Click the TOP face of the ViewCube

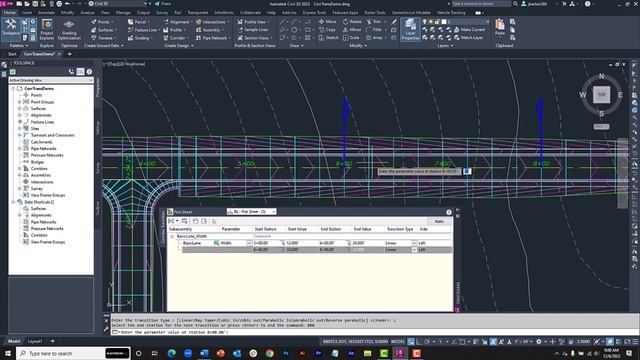(x=602, y=95)
